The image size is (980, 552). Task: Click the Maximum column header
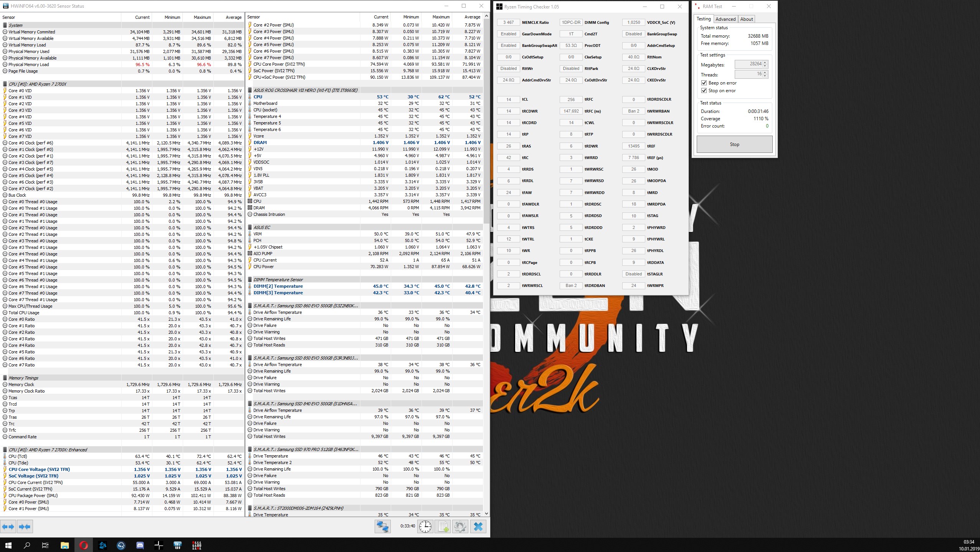(x=202, y=17)
